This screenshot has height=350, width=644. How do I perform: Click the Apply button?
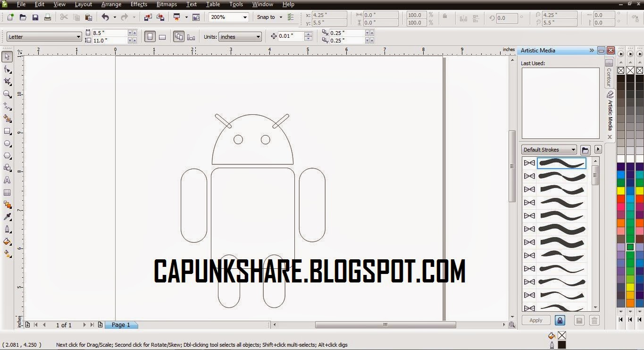click(535, 320)
